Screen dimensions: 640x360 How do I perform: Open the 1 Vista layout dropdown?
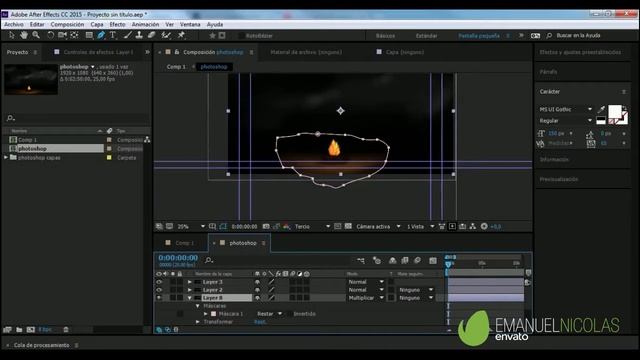[420, 226]
